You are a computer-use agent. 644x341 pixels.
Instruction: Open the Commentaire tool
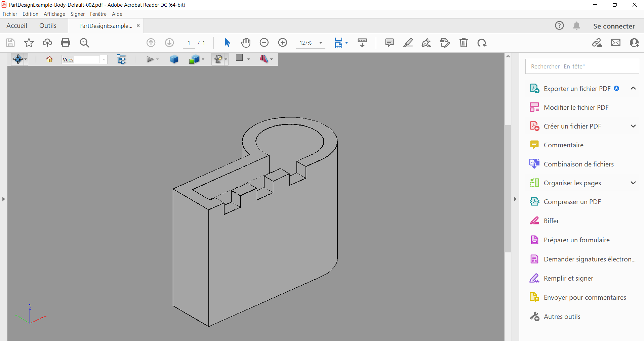563,145
